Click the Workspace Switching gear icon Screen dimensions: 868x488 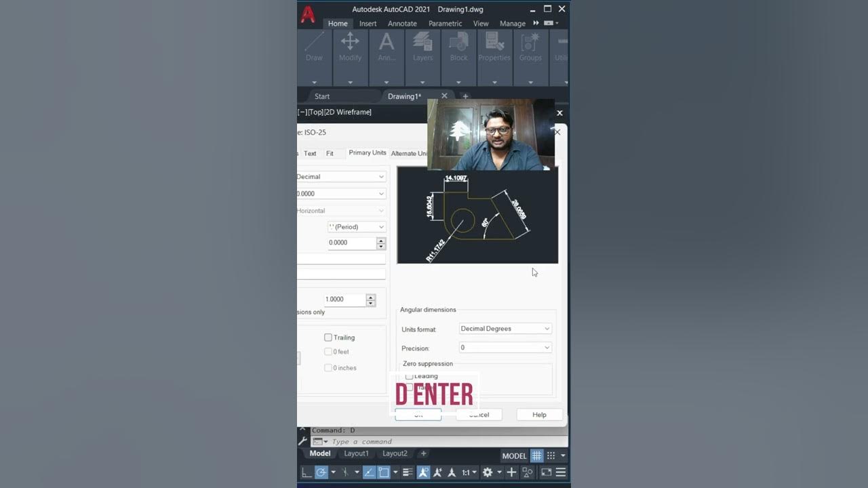(488, 472)
